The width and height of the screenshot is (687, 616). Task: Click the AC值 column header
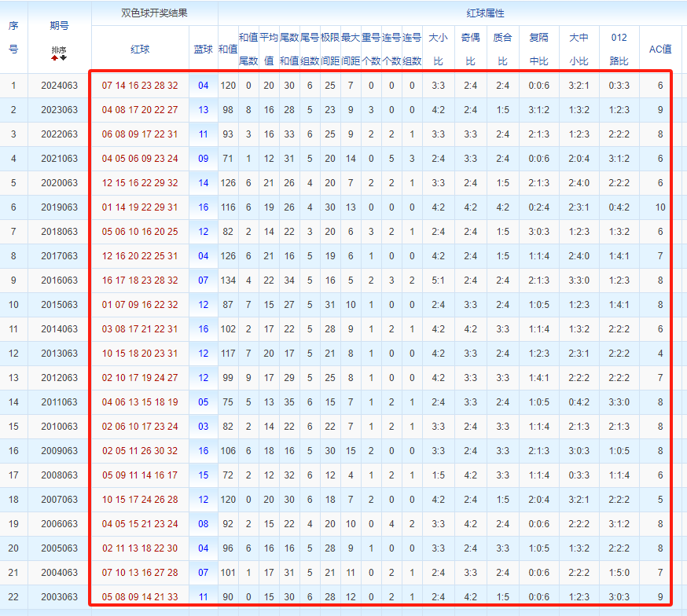[x=660, y=49]
